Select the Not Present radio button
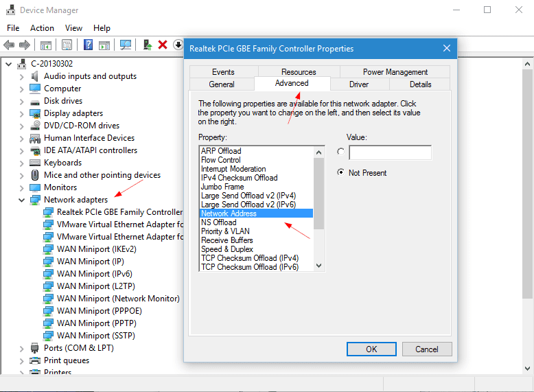 click(340, 172)
